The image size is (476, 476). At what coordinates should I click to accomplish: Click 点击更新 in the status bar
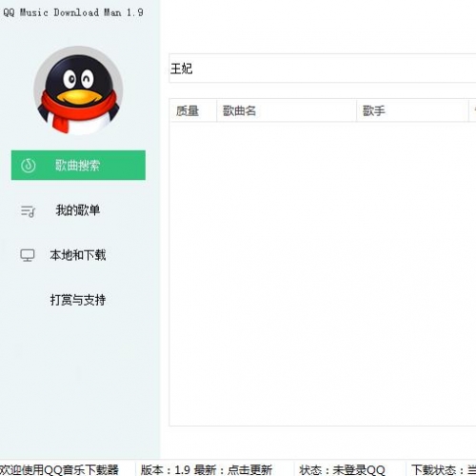[249, 469]
